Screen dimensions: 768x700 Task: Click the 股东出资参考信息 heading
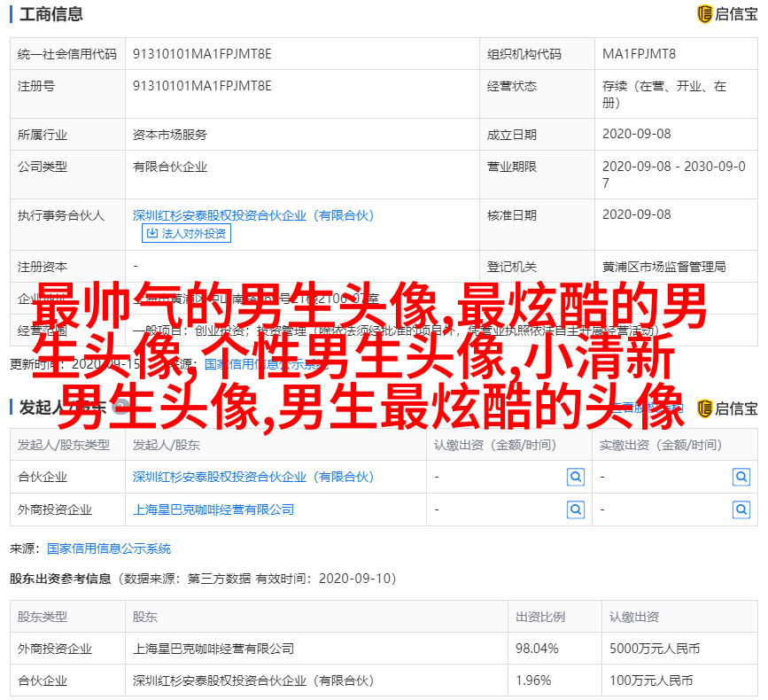tap(60, 579)
